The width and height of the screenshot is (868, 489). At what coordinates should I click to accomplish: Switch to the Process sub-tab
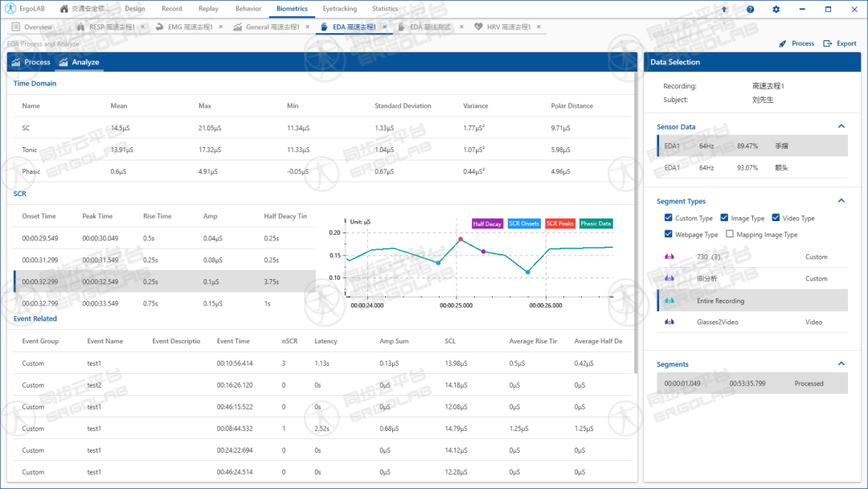(31, 62)
